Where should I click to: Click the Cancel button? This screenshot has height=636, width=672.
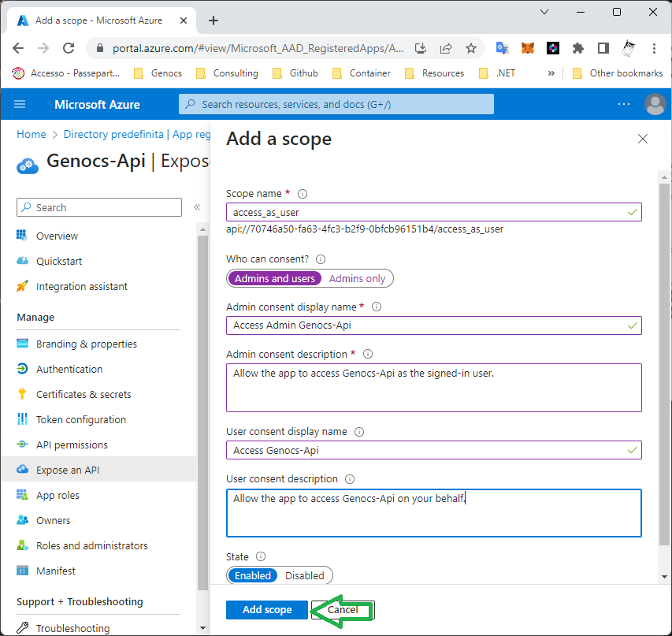point(343,610)
